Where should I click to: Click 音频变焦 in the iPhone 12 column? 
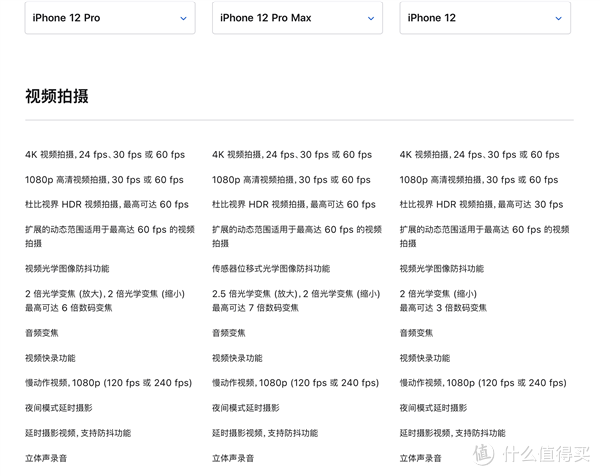pos(416,333)
